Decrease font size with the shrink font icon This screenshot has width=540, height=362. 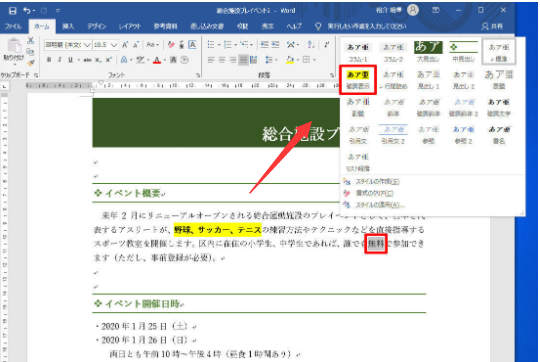(x=136, y=45)
